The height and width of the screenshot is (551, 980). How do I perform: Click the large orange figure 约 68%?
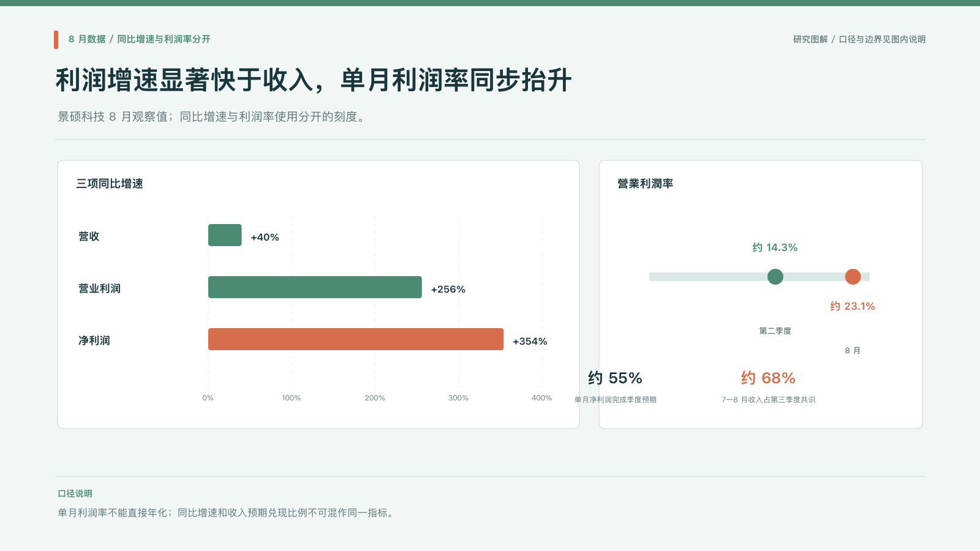[768, 378]
